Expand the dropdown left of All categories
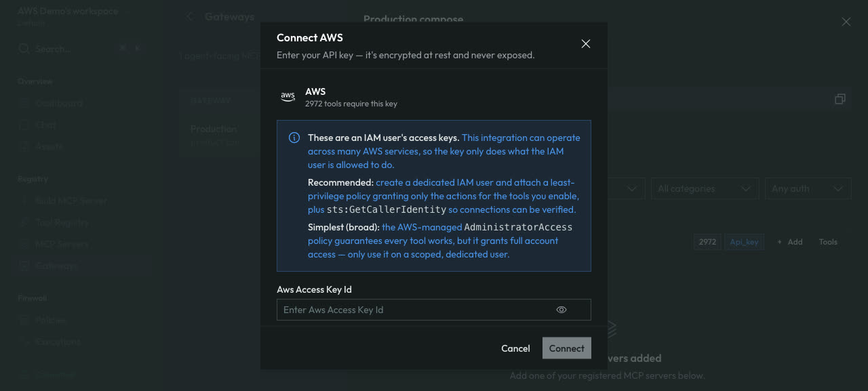Screen dimensions: 868x391 tap(626, 188)
